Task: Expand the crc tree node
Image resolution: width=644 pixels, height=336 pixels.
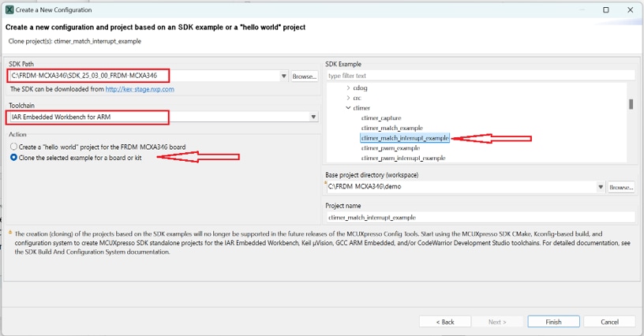Action: pos(348,98)
